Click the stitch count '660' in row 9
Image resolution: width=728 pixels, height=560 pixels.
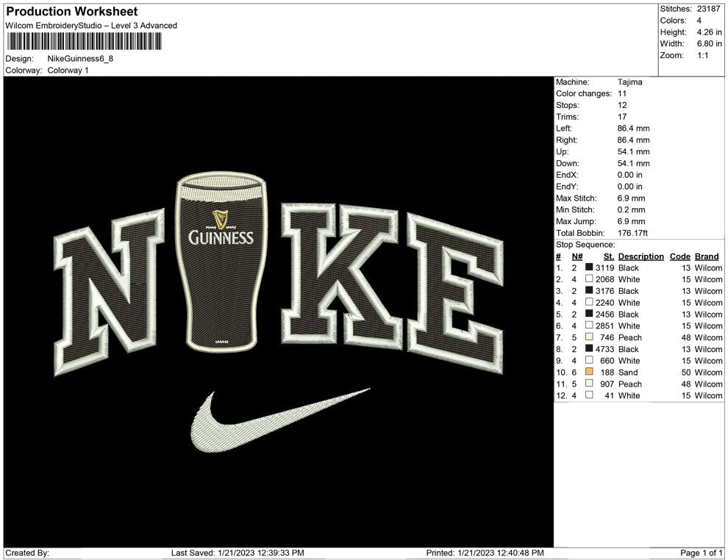[x=607, y=361]
